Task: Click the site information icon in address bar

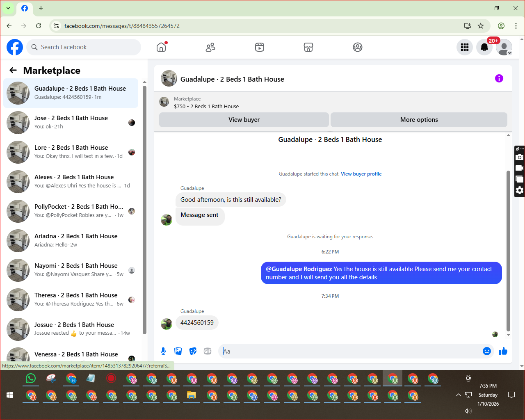Action: tap(56, 26)
